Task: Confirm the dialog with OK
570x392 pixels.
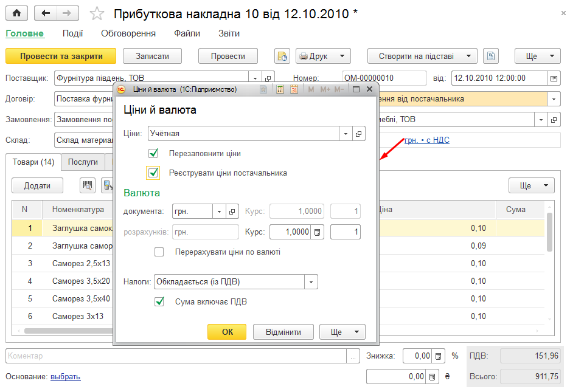Action: click(x=227, y=332)
